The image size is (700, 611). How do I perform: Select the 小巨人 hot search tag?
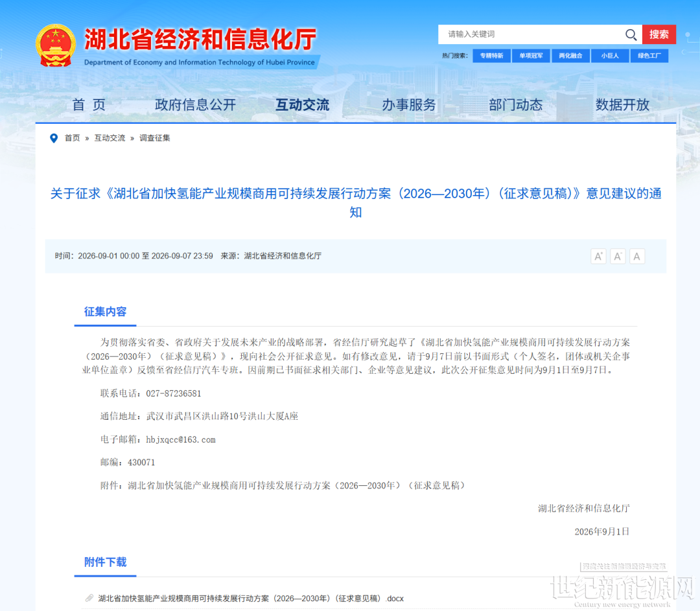pos(610,56)
